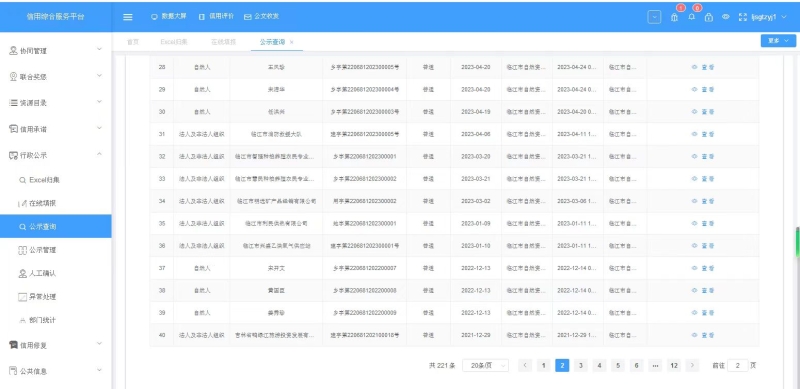800x389 pixels.
Task: Open 数据大屏 in the top bar
Action: pos(169,16)
